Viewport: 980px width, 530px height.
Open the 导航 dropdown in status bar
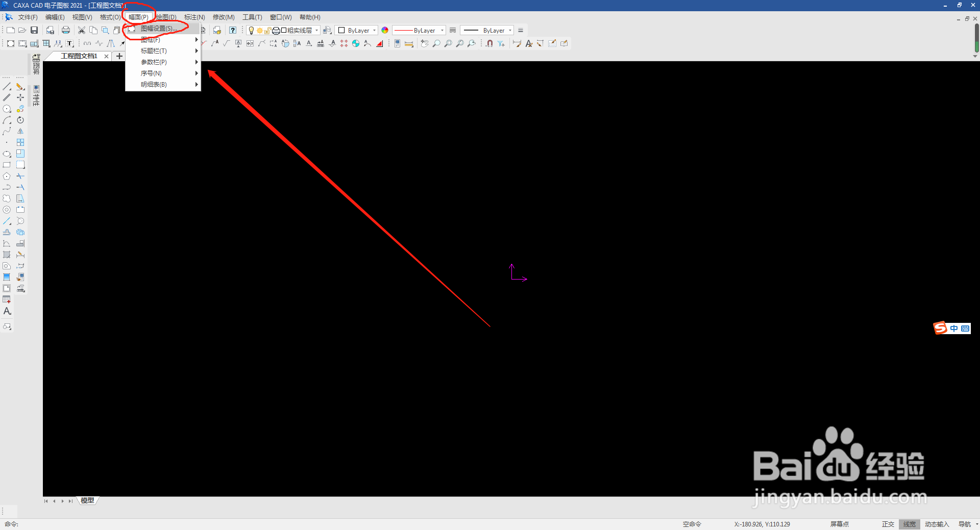(977, 524)
